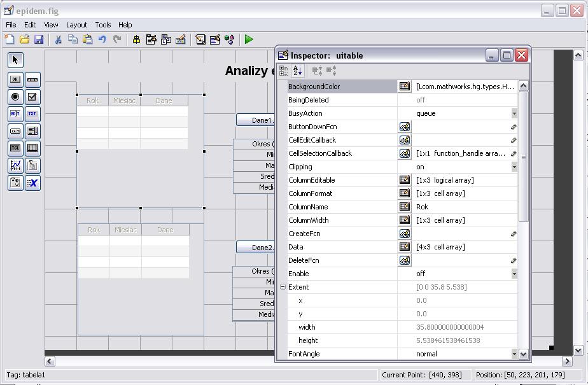Open the File menu
Screen dimensions: 588x385
(11, 25)
